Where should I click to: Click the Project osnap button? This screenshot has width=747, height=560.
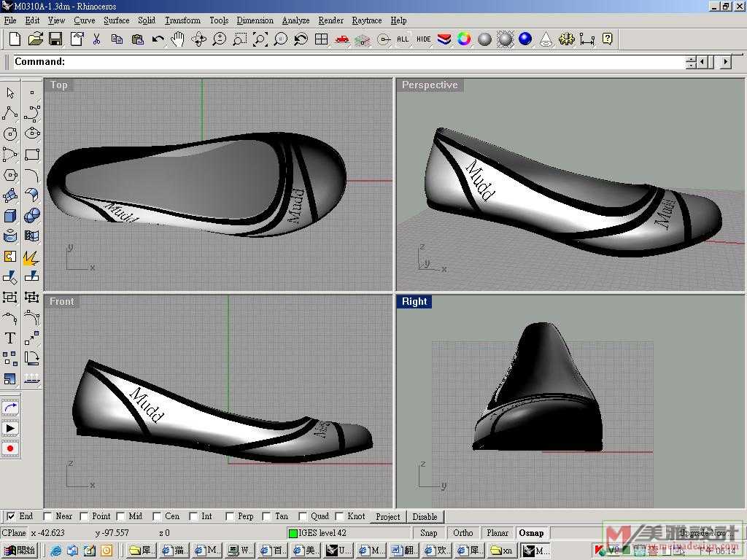coord(388,517)
